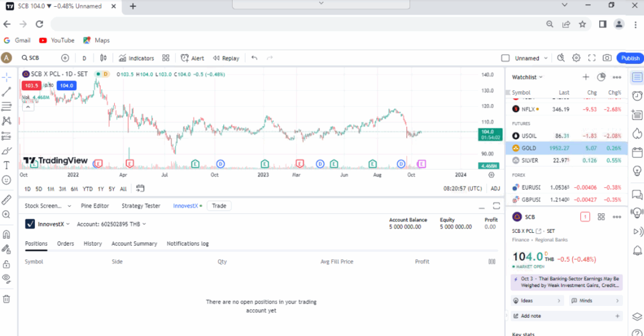Image resolution: width=644 pixels, height=336 pixels.
Task: Open the Ideas link for SCB
Action: tap(537, 300)
